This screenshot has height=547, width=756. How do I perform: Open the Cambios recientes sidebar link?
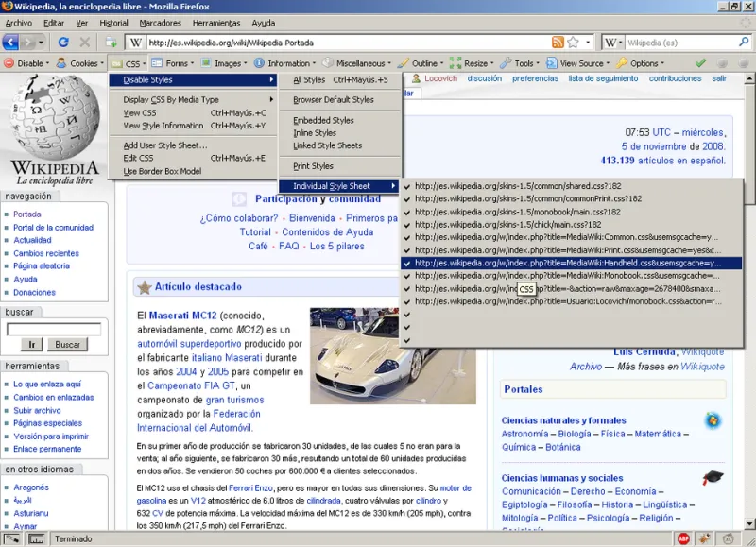46,253
